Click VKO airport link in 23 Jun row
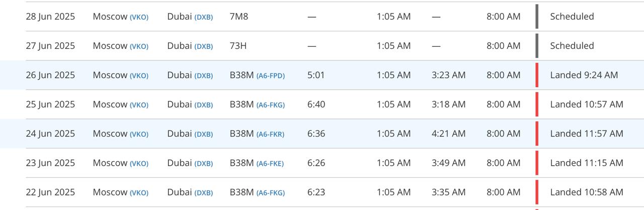644x210 pixels. [x=139, y=163]
